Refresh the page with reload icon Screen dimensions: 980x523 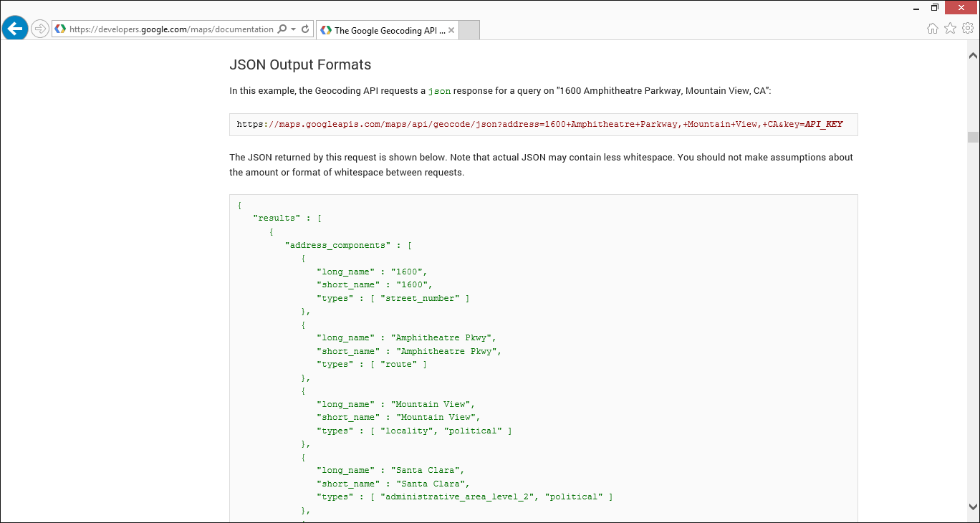pos(305,29)
